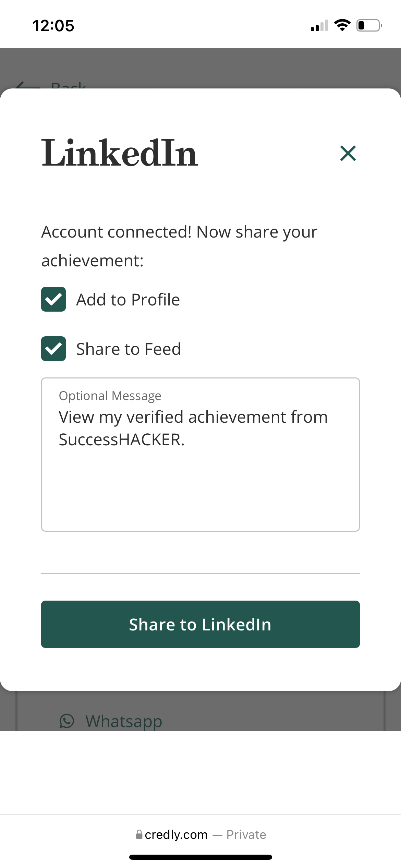
Task: Tap the Private browsing label in address bar
Action: 246,835
